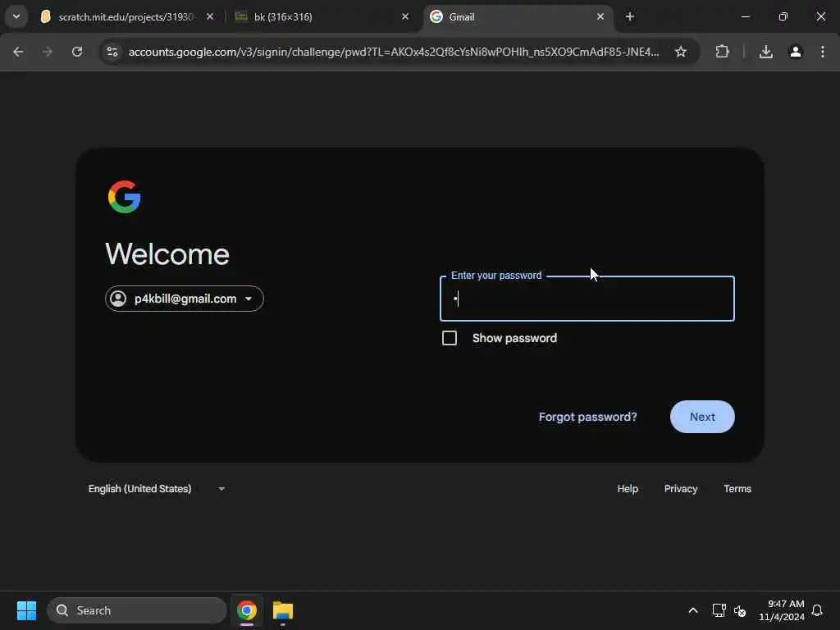The width and height of the screenshot is (840, 630).
Task: Switch to the scratch.mit.edu tab
Action: click(x=126, y=17)
